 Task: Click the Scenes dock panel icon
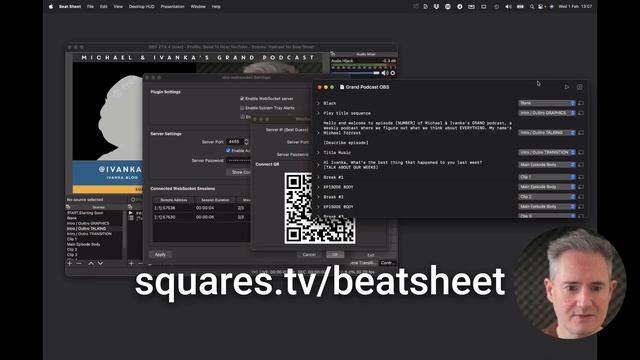pos(68,207)
